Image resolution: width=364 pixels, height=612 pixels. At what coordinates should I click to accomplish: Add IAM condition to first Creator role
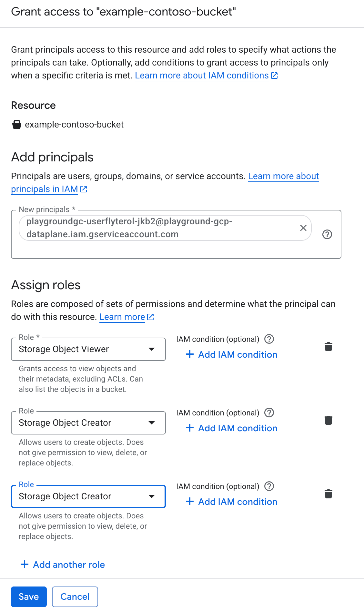232,428
